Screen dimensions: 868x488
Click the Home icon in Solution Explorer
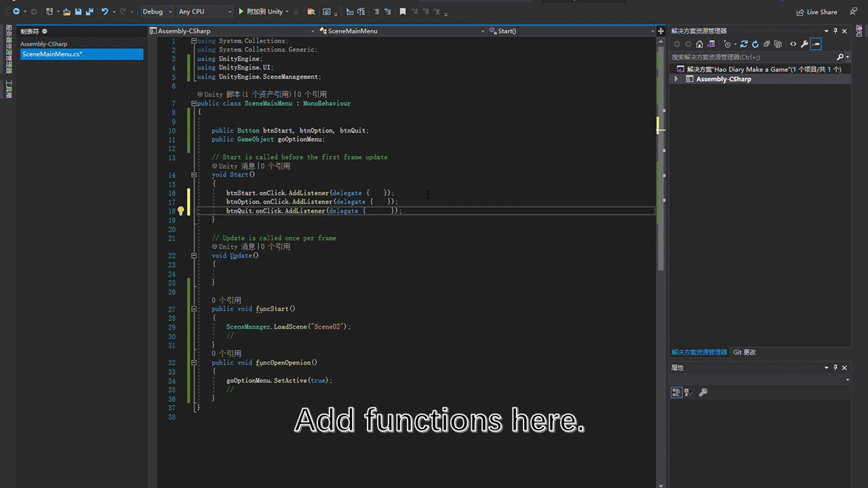(x=699, y=44)
